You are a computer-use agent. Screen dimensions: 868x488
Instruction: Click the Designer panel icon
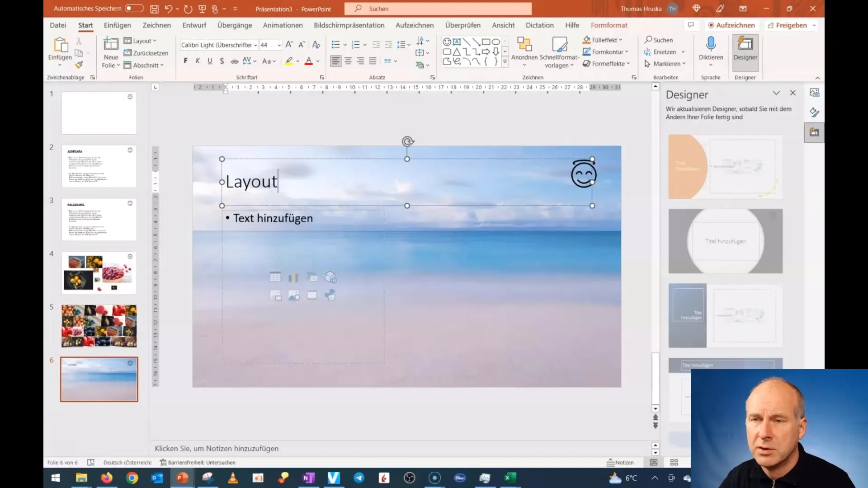click(814, 131)
